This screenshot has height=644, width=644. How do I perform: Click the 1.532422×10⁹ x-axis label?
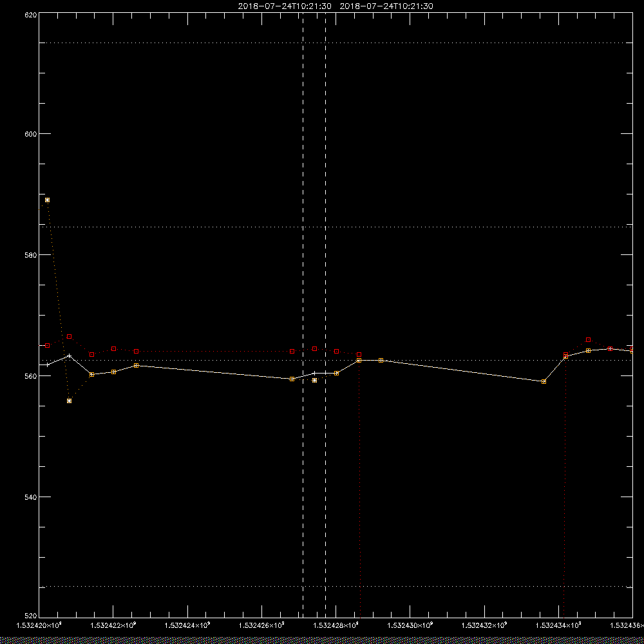(113, 625)
